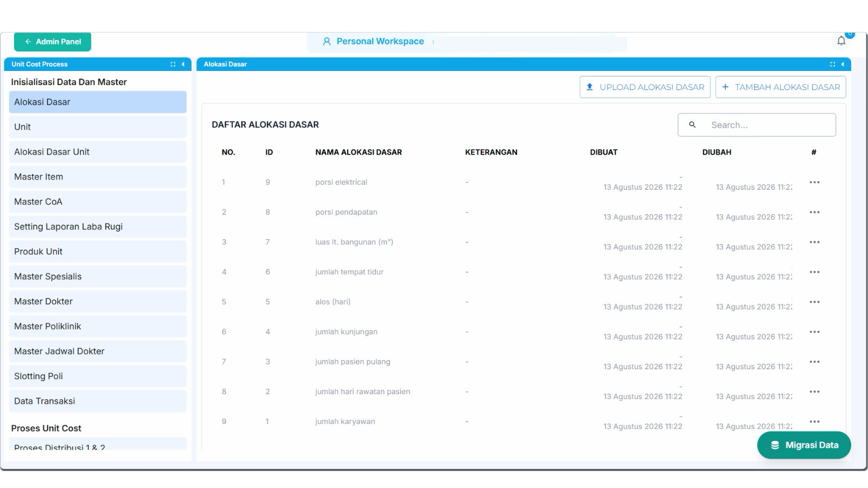Collapse the Alokasi Dasar panel arrow
The image size is (868, 488).
click(843, 64)
